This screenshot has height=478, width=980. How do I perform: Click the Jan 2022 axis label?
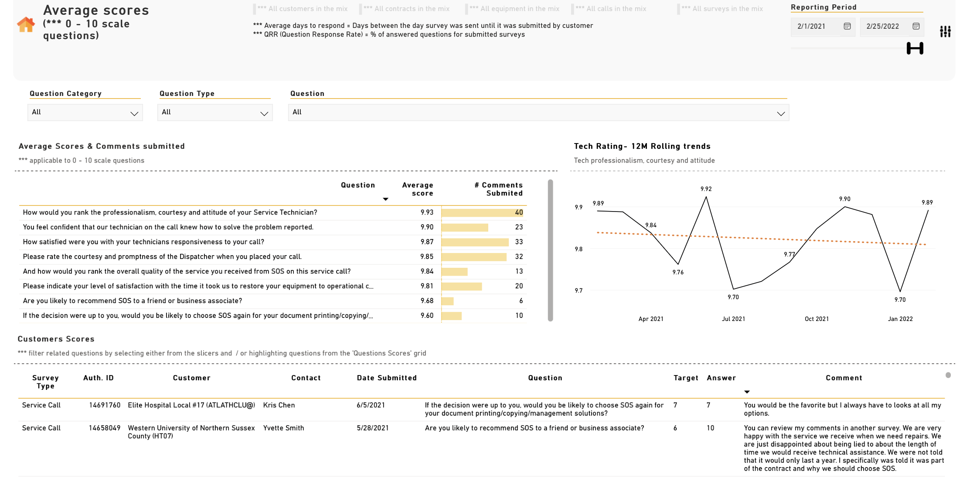900,319
